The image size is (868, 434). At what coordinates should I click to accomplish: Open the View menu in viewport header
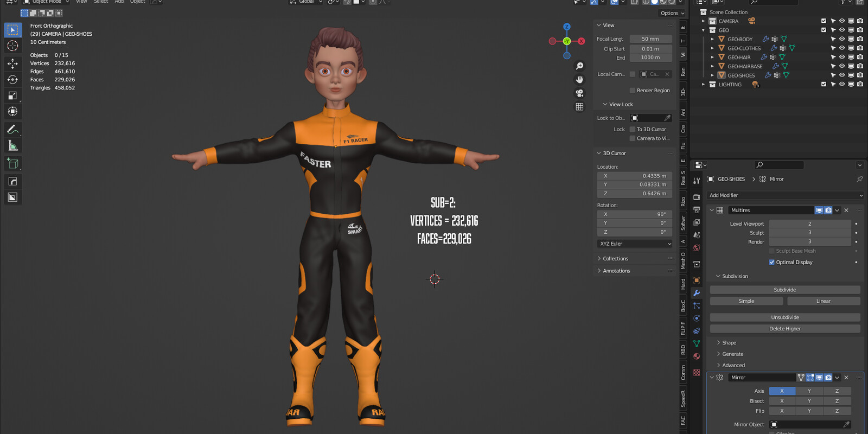coord(81,2)
